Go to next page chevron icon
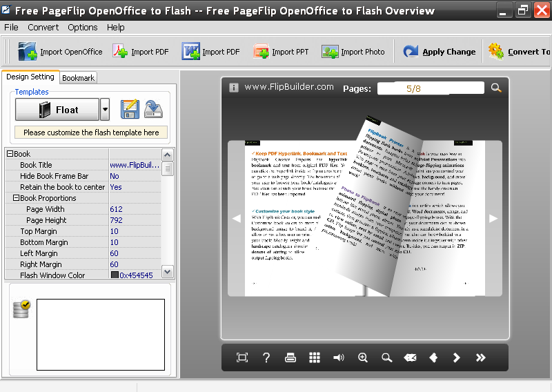The width and height of the screenshot is (552, 392). tap(457, 357)
